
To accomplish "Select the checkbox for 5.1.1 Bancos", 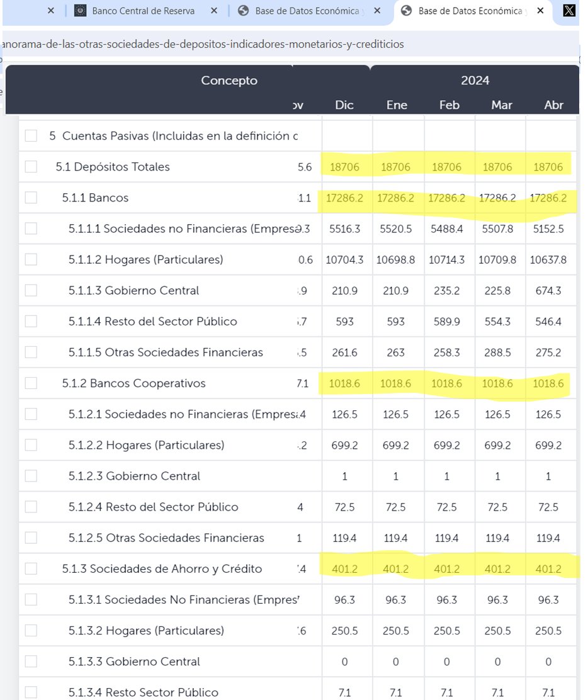I will coord(30,198).
